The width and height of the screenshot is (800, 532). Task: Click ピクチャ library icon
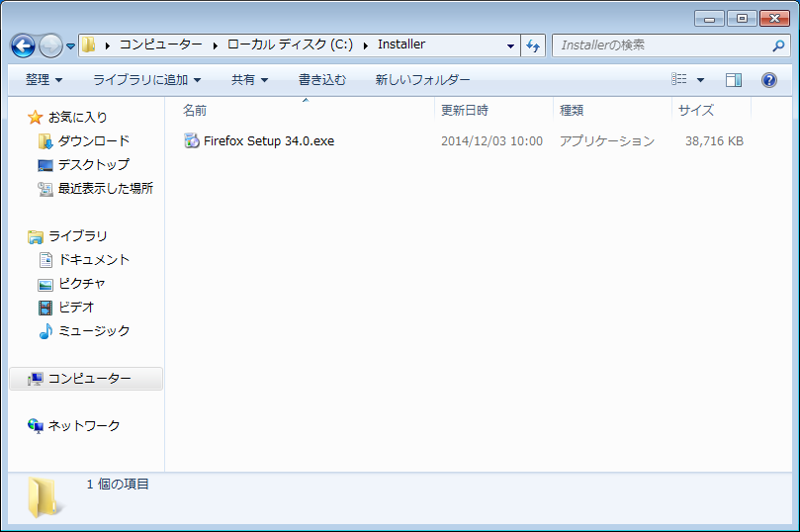click(x=44, y=285)
